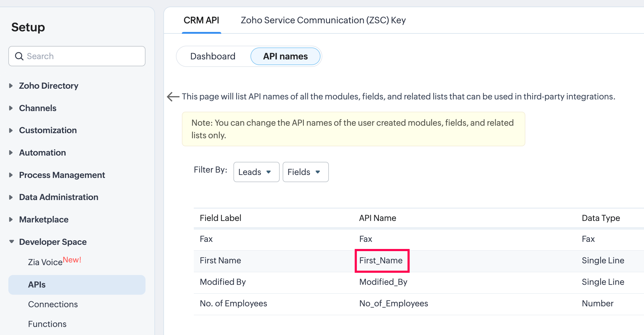Click the search magnifier icon

[19, 56]
